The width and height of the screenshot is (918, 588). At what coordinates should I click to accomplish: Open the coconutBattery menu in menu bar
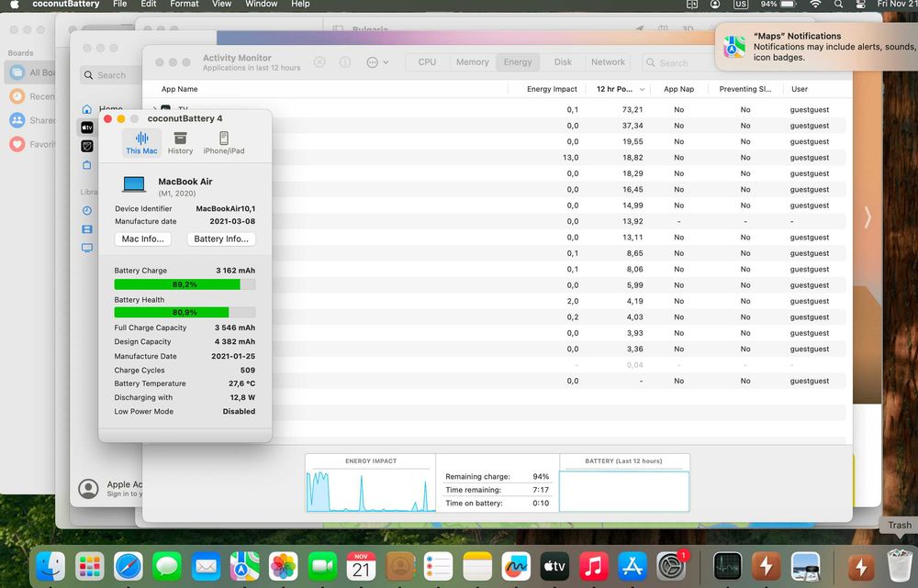point(65,4)
